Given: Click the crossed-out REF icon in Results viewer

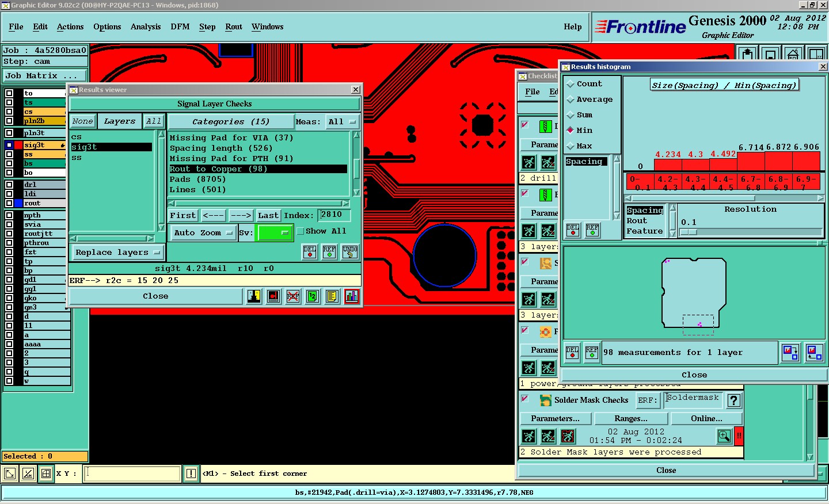Looking at the screenshot, I should [x=293, y=296].
